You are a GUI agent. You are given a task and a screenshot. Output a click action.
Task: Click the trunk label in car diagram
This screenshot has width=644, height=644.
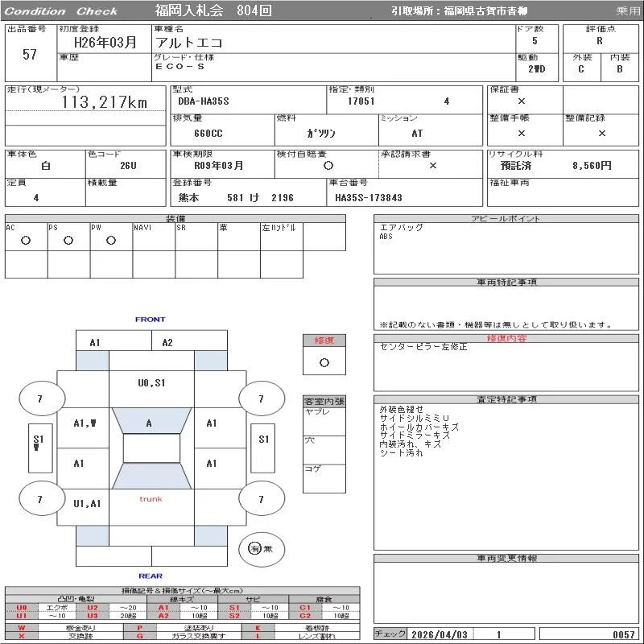click(151, 499)
